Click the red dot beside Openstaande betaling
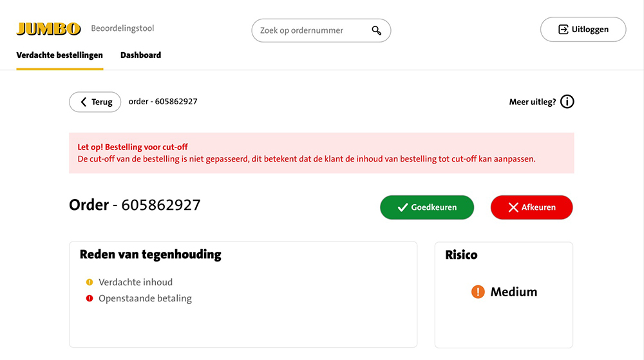This screenshot has height=360, width=644. (x=90, y=298)
